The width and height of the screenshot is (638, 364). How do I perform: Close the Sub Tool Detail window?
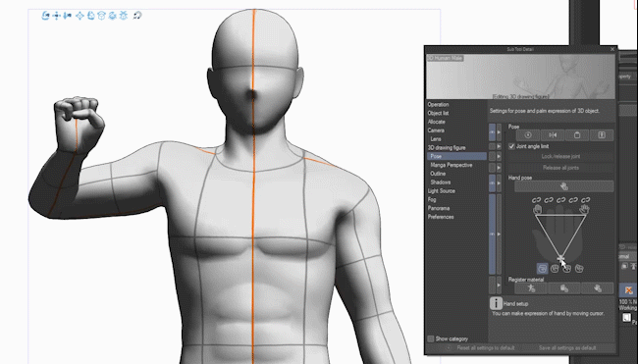pyautogui.click(x=612, y=49)
